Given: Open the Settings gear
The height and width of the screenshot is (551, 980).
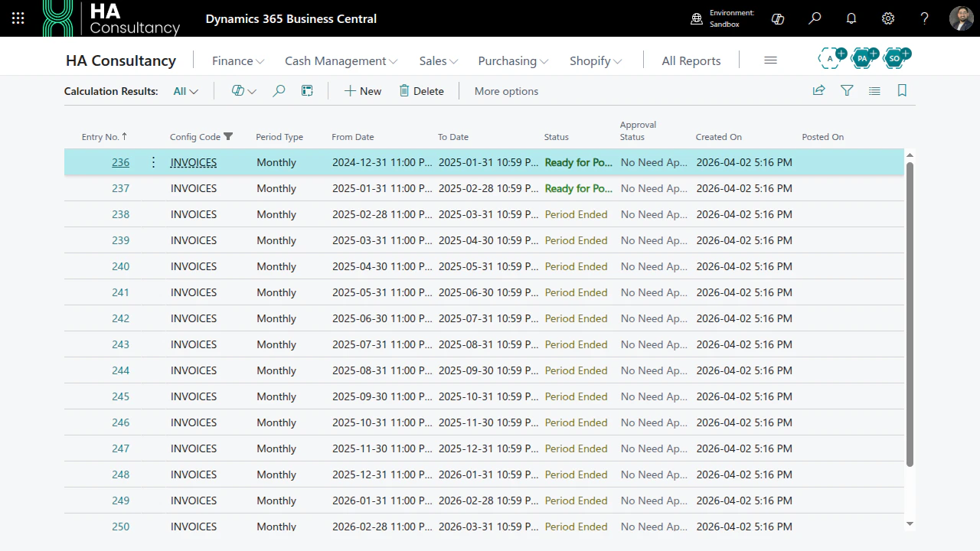Looking at the screenshot, I should (x=888, y=18).
